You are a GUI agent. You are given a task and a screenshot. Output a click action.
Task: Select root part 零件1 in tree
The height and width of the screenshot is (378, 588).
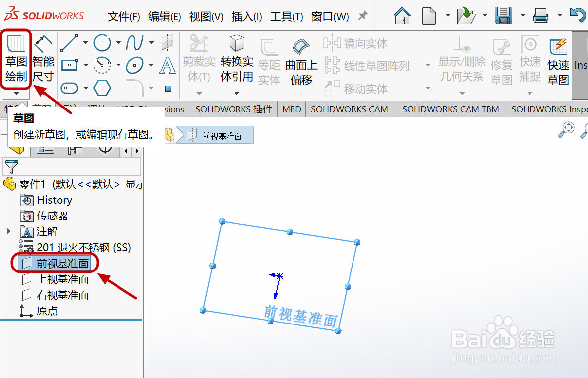tap(72, 184)
